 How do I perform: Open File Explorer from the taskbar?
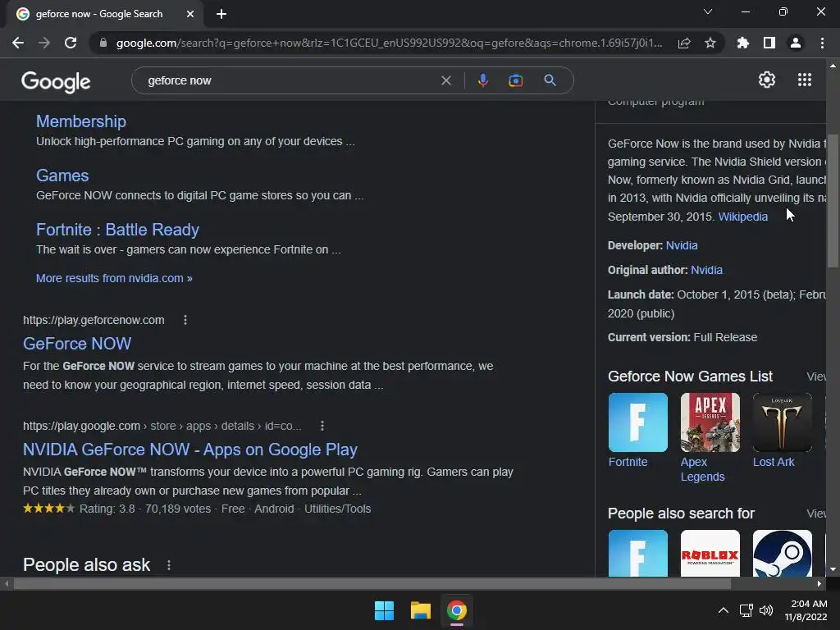pos(421,610)
